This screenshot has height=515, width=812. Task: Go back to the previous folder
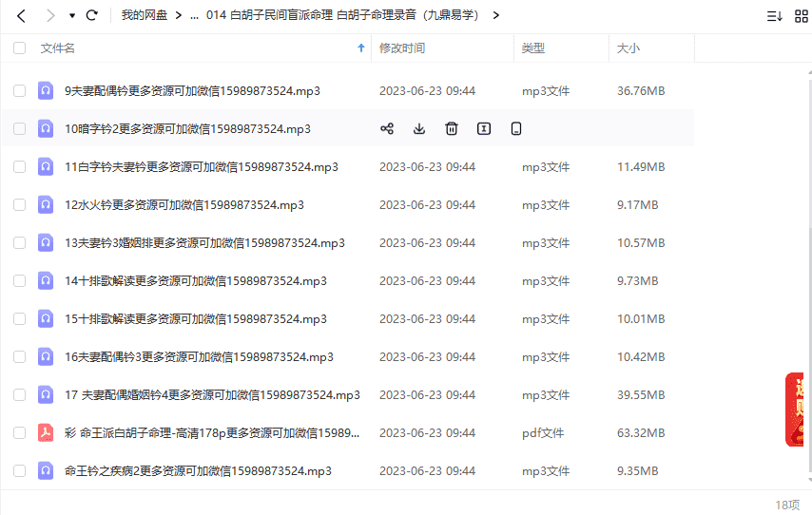click(21, 15)
